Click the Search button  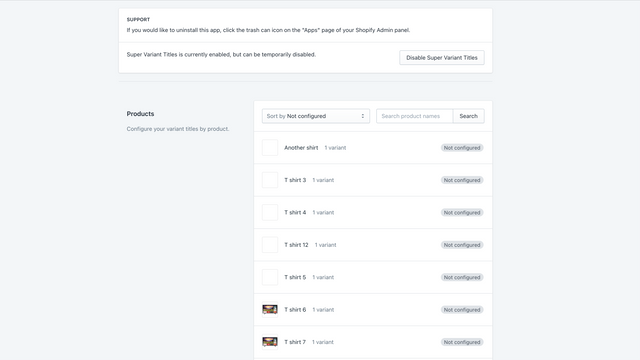[x=469, y=116]
